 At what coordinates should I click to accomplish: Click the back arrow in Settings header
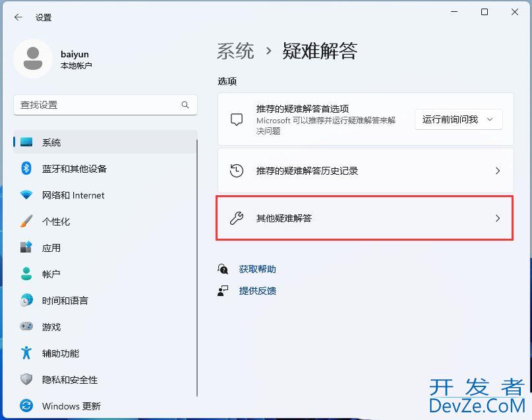coord(18,17)
